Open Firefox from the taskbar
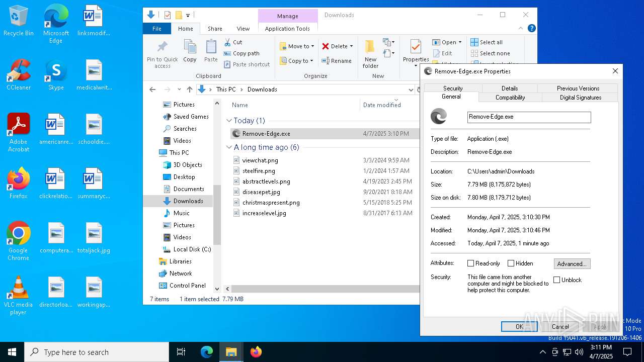 [x=256, y=352]
